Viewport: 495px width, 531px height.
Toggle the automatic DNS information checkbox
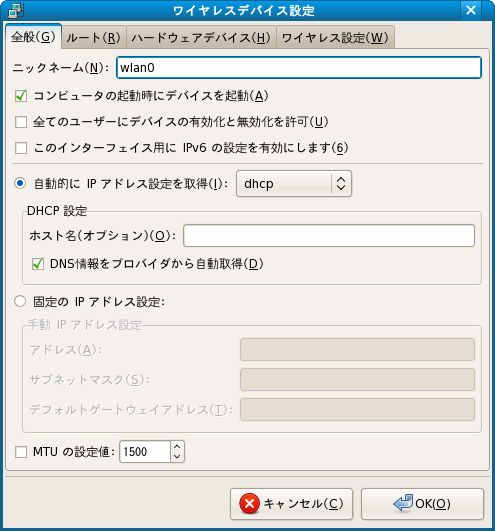(38, 264)
